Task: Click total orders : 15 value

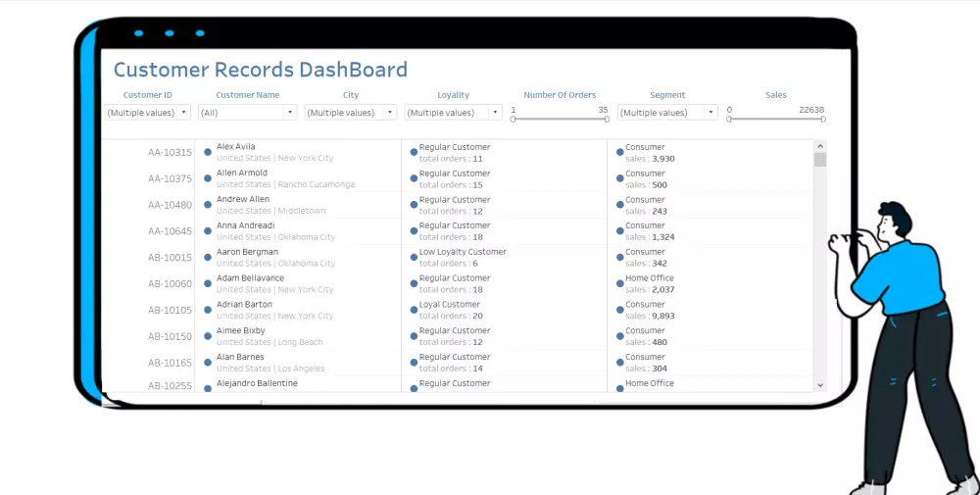Action: tap(451, 184)
